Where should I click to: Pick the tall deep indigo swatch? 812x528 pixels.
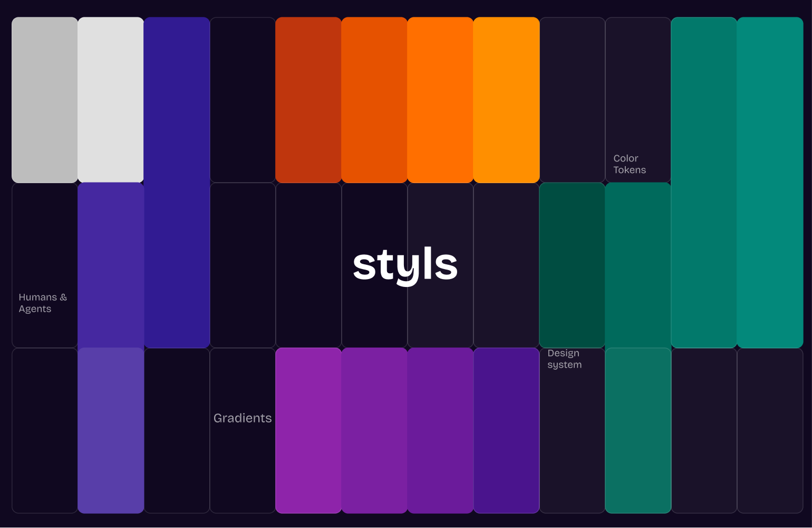click(x=177, y=183)
